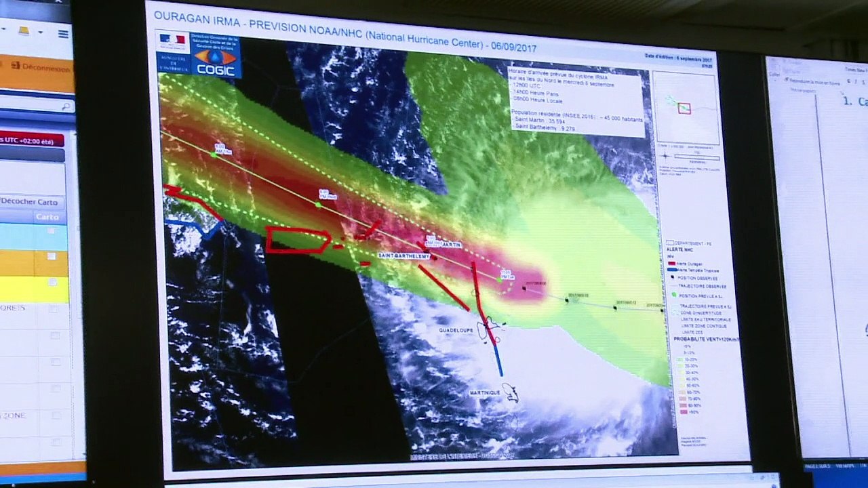Click the MARTINIQUE label on the map
The width and height of the screenshot is (868, 488).
(x=485, y=393)
